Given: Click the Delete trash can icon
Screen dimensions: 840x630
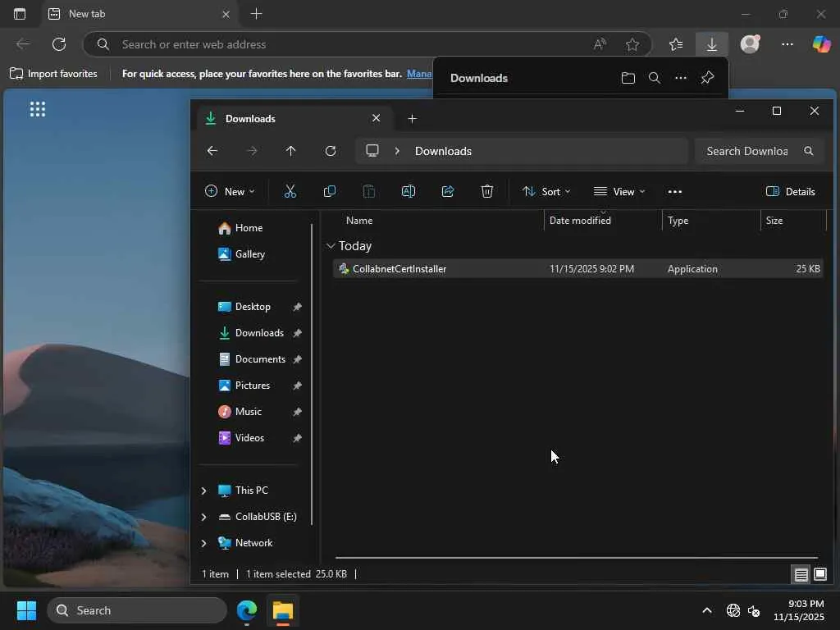Looking at the screenshot, I should coord(487,191).
